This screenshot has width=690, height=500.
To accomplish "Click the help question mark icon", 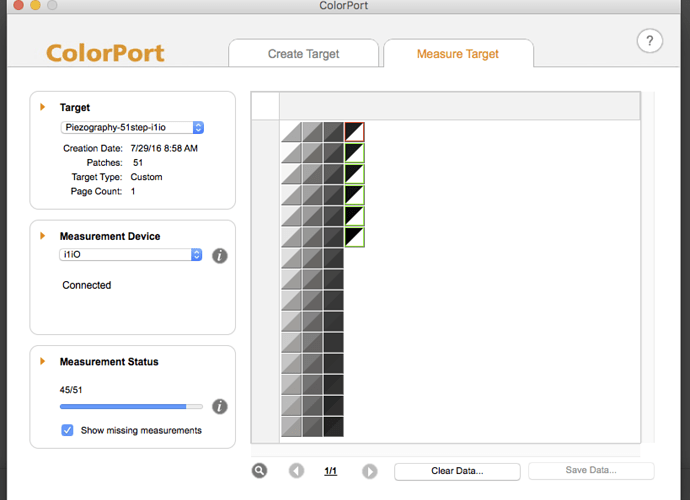I will (x=650, y=41).
